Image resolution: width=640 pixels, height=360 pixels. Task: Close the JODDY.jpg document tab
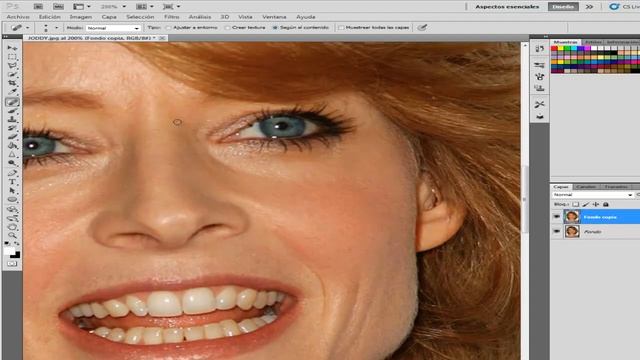[162, 38]
